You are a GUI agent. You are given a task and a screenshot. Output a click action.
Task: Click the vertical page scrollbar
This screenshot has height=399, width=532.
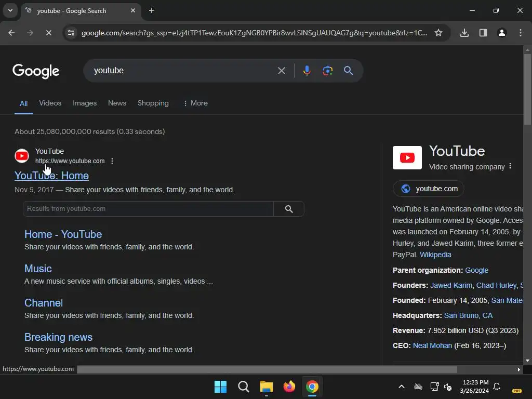[x=527, y=89]
